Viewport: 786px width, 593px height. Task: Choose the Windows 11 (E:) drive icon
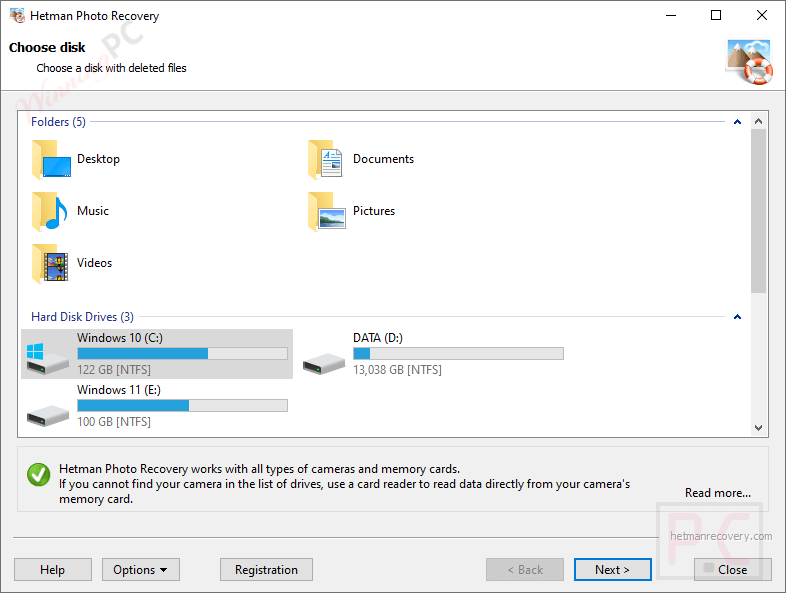(x=48, y=416)
